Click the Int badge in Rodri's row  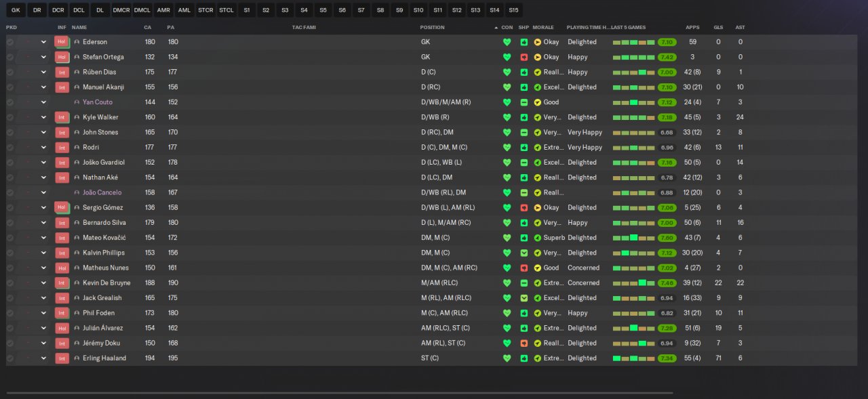(62, 147)
